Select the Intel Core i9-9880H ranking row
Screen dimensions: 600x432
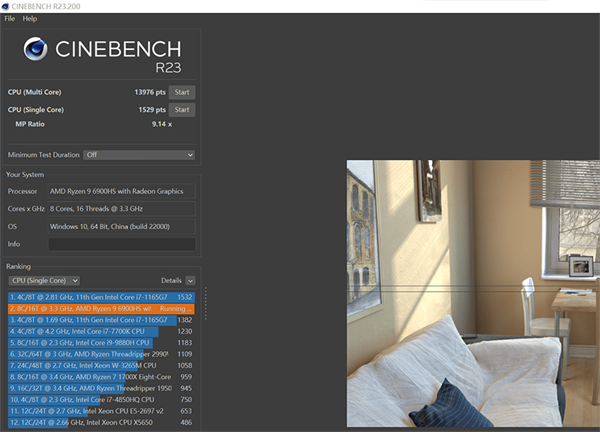click(x=100, y=342)
